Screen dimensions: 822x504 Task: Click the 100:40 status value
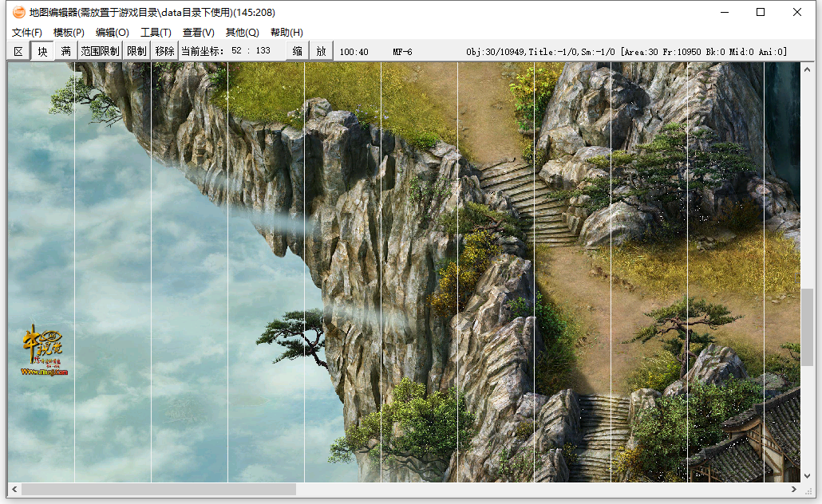pyautogui.click(x=354, y=52)
